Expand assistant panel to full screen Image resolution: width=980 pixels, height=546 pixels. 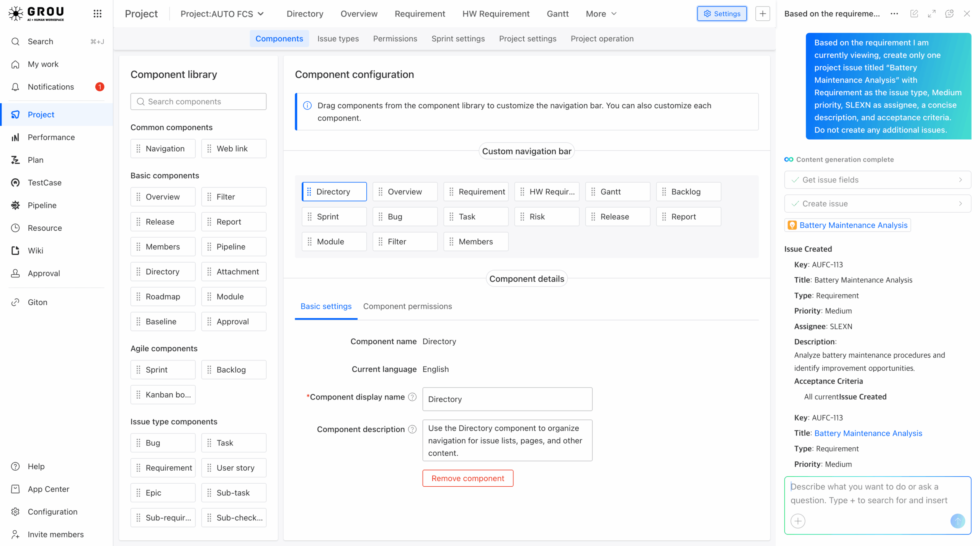tap(932, 14)
